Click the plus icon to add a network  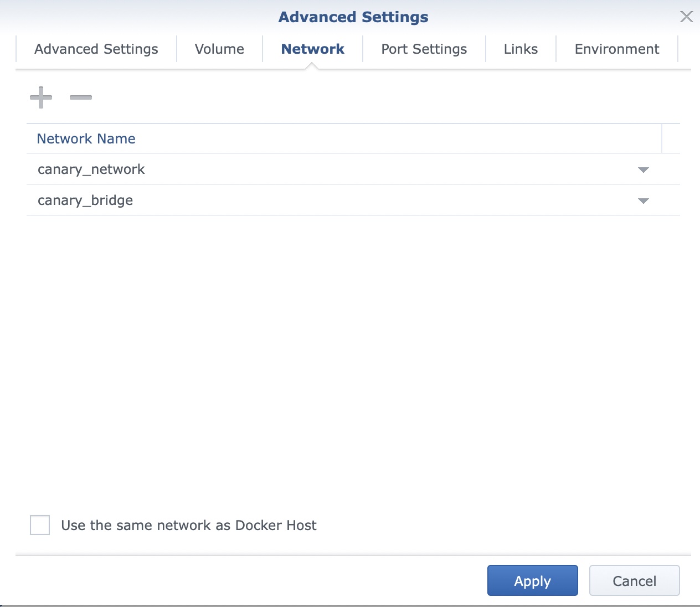click(x=40, y=97)
